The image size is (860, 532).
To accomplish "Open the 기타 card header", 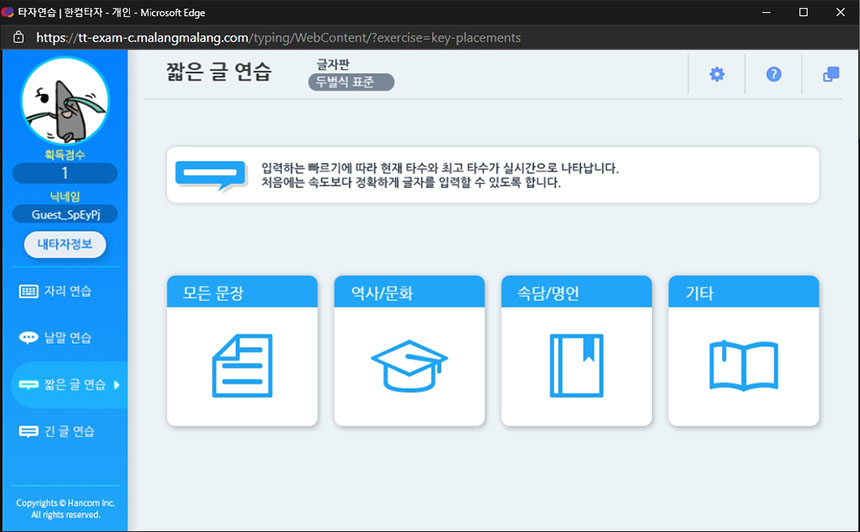I will 744,292.
